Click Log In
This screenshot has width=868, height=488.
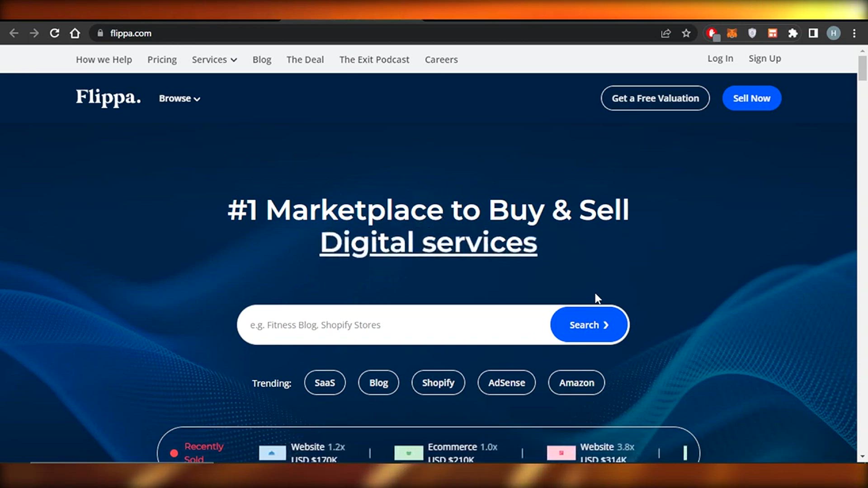click(720, 59)
